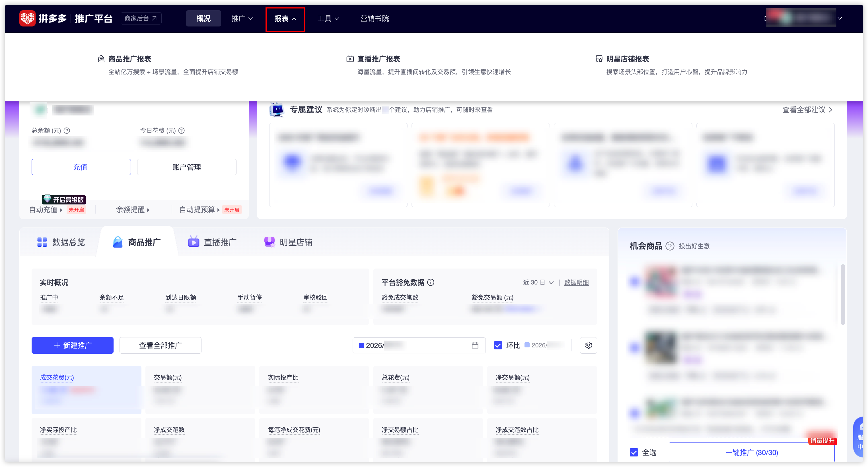Open the account dropdown arrow
Screen dimensions: 868x467
point(840,19)
